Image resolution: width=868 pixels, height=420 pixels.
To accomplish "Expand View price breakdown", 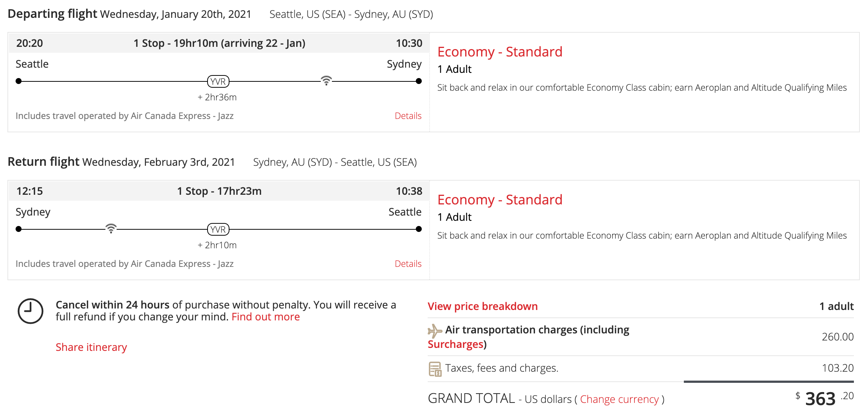I will click(x=482, y=306).
